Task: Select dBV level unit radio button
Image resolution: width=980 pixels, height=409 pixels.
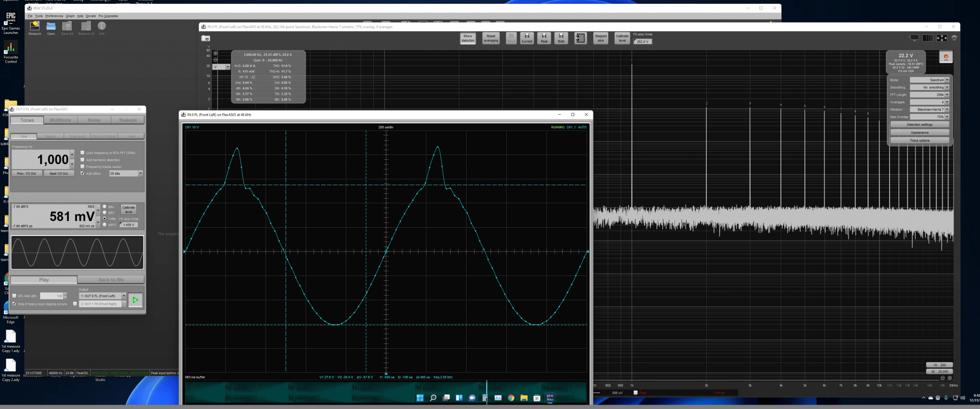Action: pyautogui.click(x=105, y=212)
